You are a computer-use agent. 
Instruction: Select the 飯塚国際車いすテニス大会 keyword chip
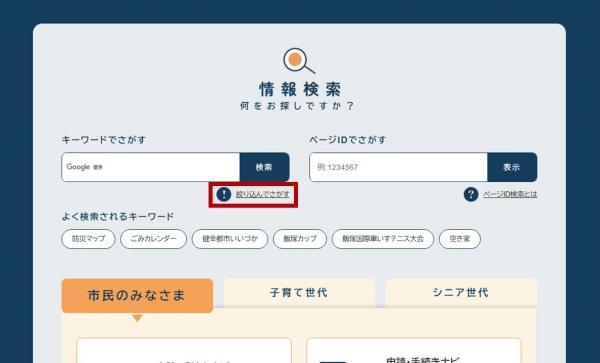(383, 239)
